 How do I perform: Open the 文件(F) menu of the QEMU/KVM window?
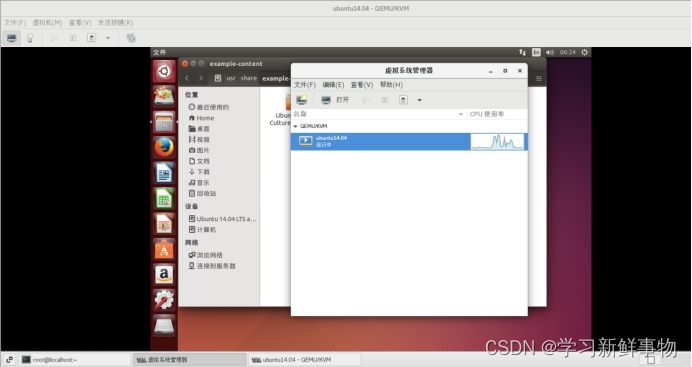[15, 22]
